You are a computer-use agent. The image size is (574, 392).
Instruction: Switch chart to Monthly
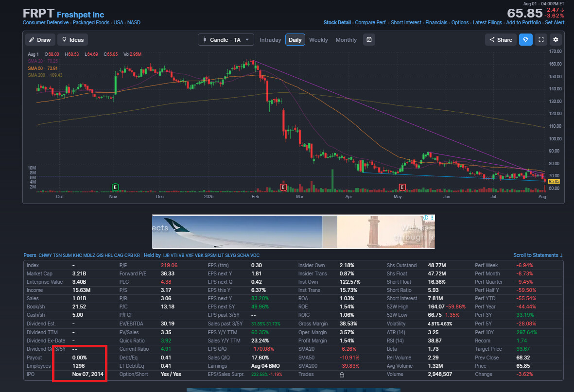pyautogui.click(x=346, y=40)
